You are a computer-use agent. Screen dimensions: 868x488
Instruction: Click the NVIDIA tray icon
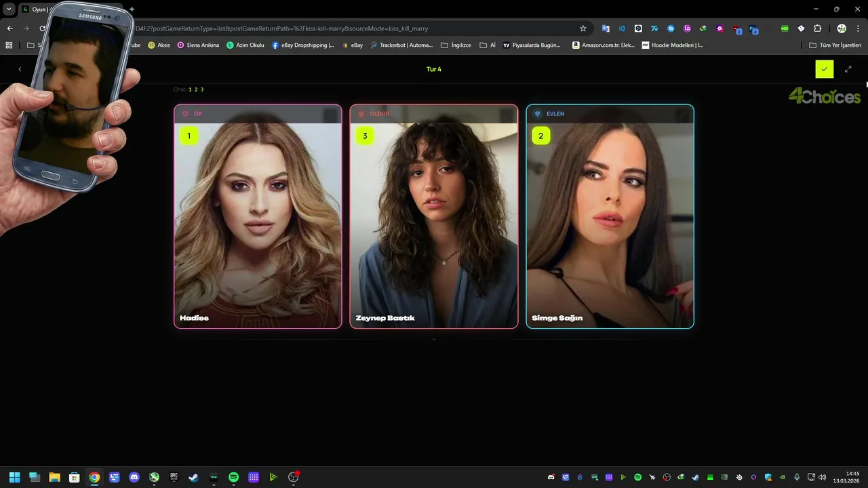tap(783, 477)
